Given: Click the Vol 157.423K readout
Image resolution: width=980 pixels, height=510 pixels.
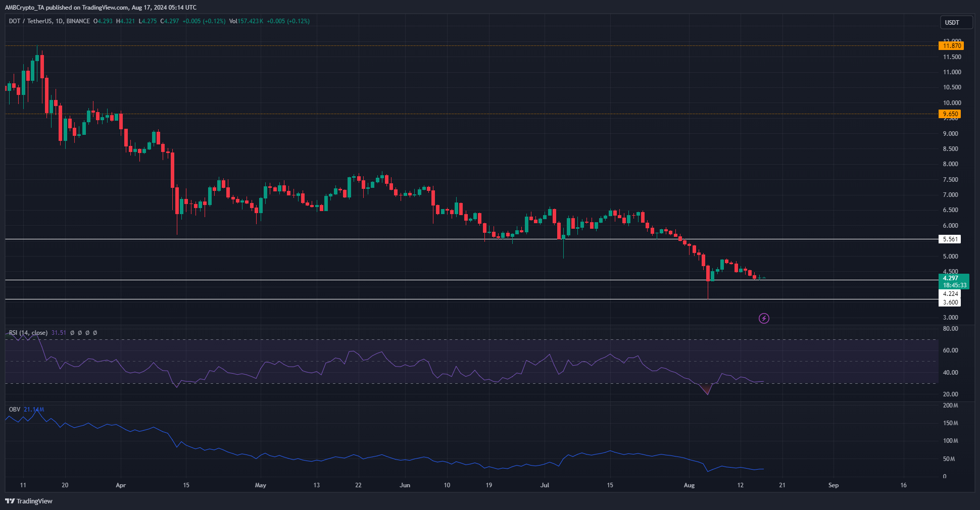Looking at the screenshot, I should click(246, 21).
